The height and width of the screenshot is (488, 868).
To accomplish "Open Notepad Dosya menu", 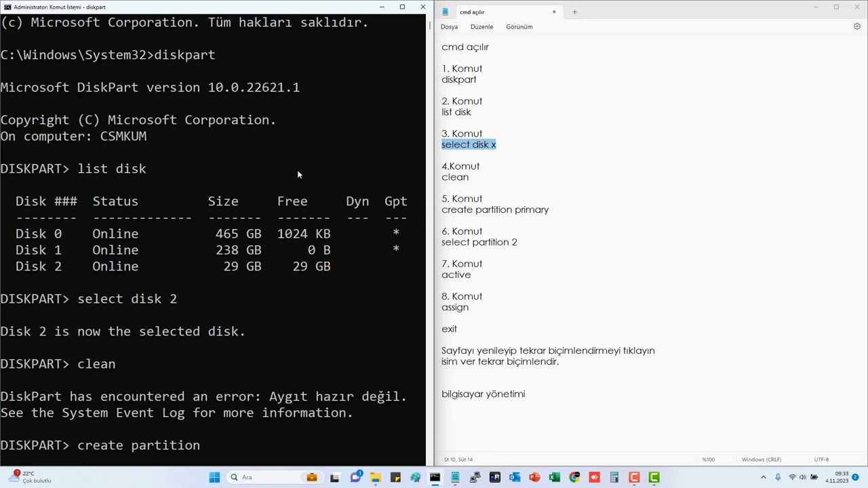I will tap(449, 26).
